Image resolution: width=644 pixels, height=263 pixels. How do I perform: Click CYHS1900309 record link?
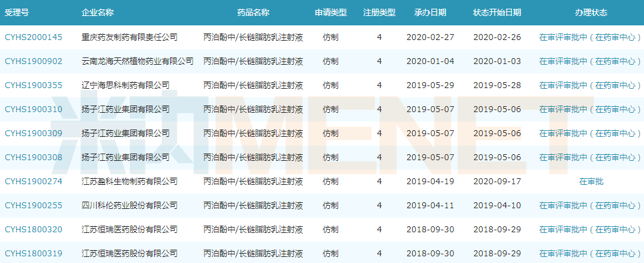pyautogui.click(x=34, y=133)
